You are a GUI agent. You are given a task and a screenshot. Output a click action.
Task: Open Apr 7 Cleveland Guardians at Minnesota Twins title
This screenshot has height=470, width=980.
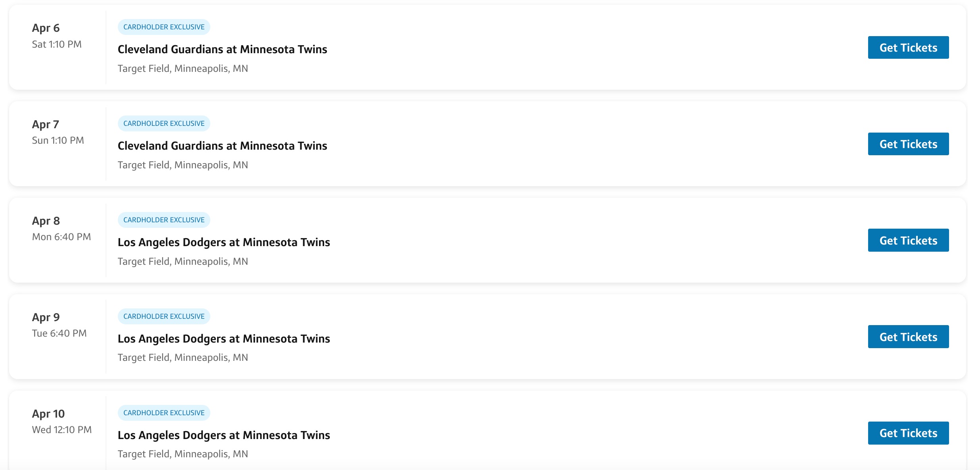coord(222,146)
